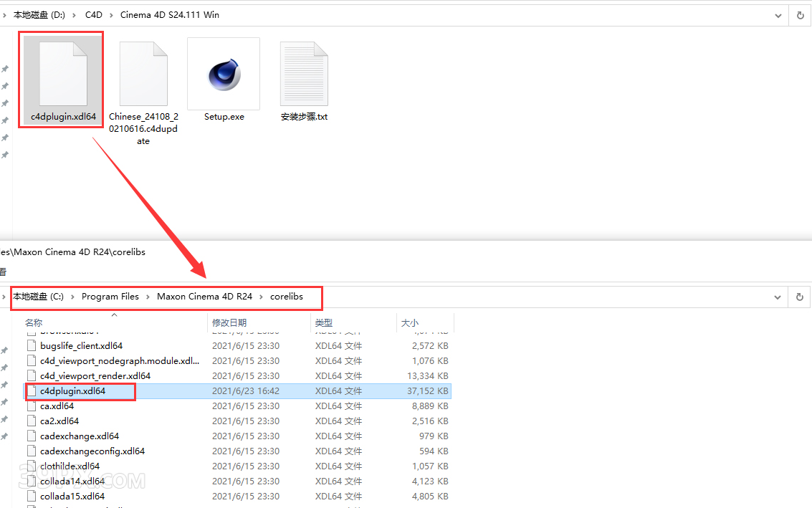The width and height of the screenshot is (812, 508).
Task: Expand the corelibs address bar history dropdown
Action: [x=778, y=297]
